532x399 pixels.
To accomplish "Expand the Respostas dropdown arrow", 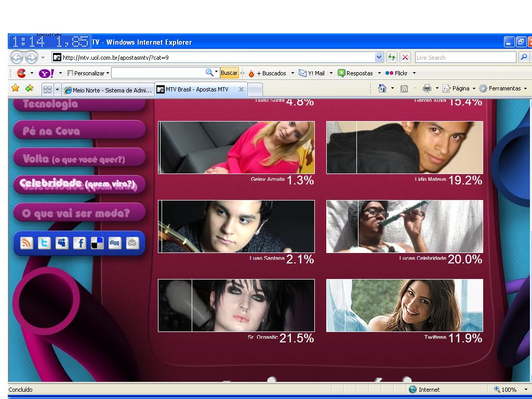I will pyautogui.click(x=379, y=73).
